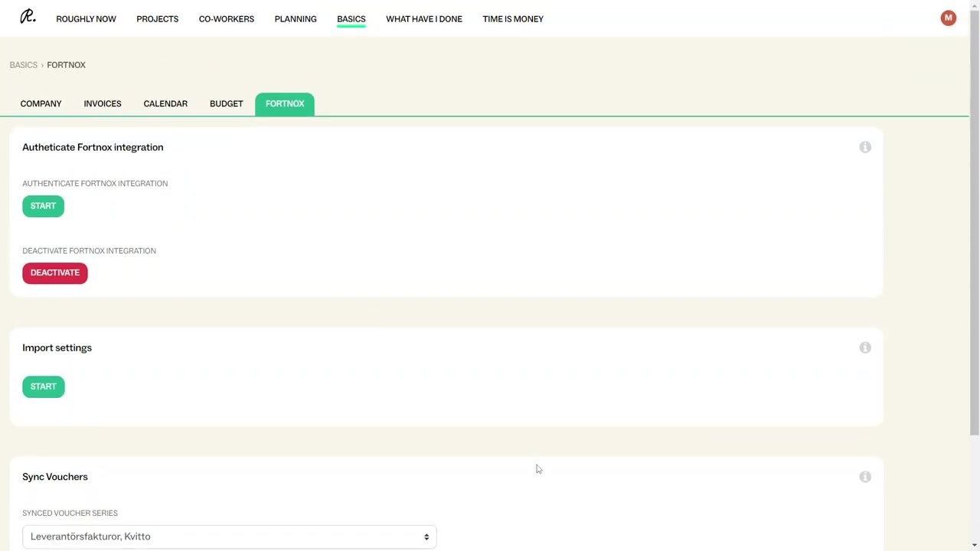Click the "Import settings" heading
The image size is (980, 551).
[57, 347]
